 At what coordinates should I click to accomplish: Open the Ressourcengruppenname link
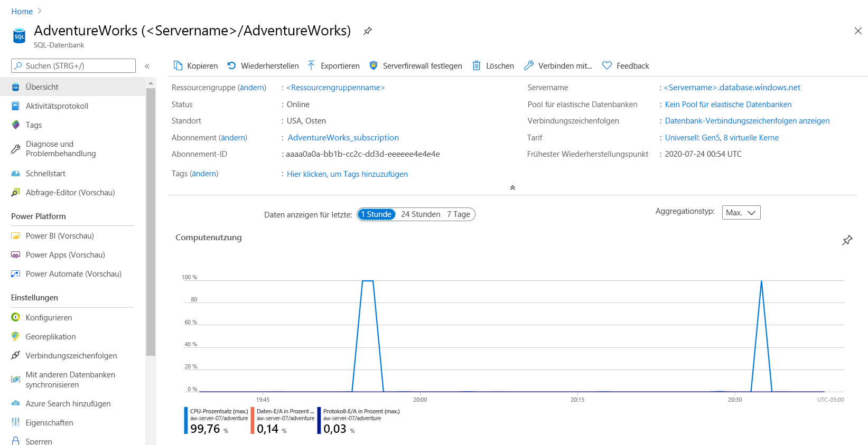point(335,88)
